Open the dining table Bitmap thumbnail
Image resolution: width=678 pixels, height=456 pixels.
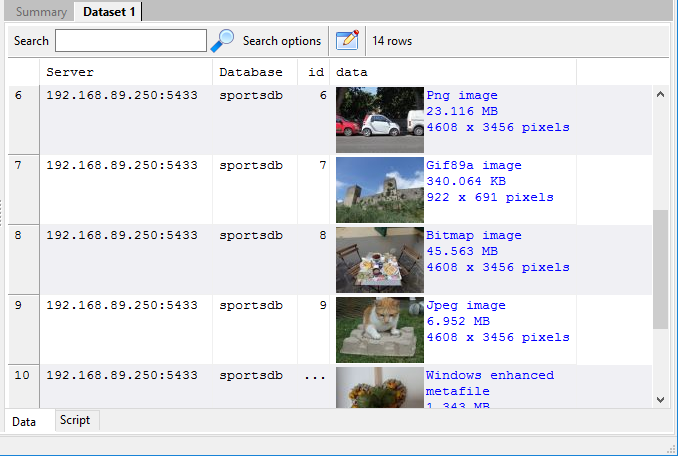380,260
